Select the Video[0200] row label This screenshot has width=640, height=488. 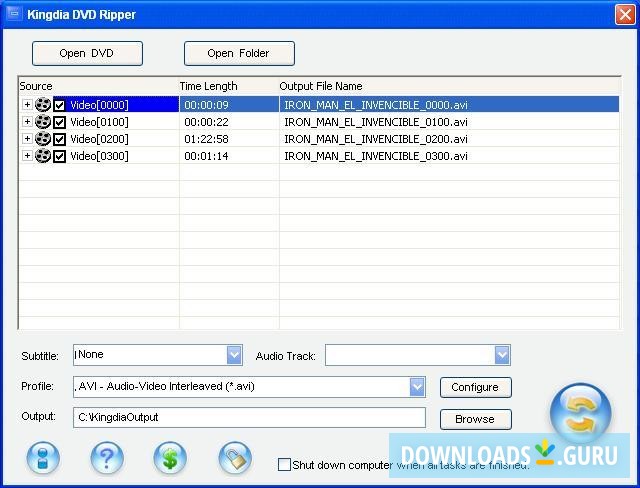[x=99, y=139]
